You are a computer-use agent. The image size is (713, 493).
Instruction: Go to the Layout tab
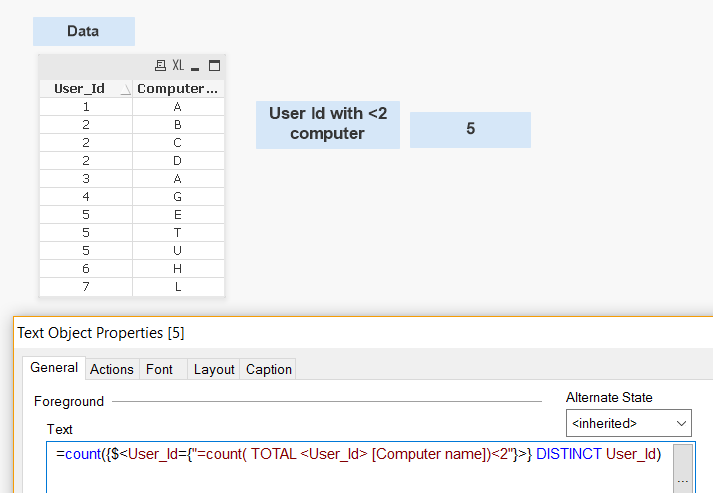point(214,369)
